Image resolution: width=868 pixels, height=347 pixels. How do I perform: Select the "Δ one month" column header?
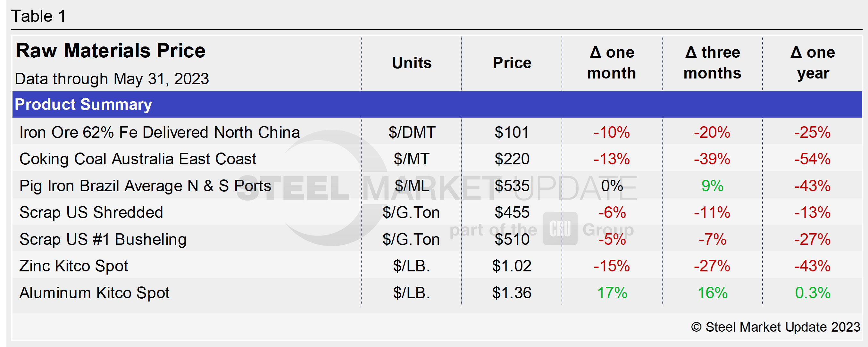click(x=612, y=63)
